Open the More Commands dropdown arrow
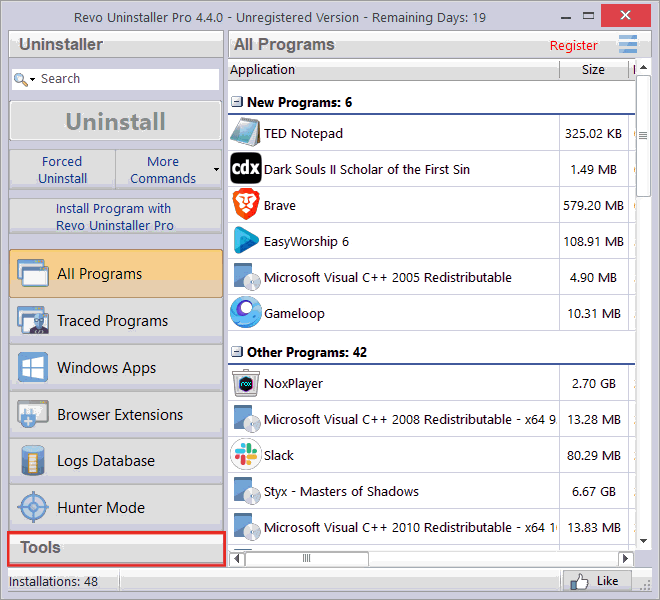This screenshot has width=660, height=600. pyautogui.click(x=216, y=169)
